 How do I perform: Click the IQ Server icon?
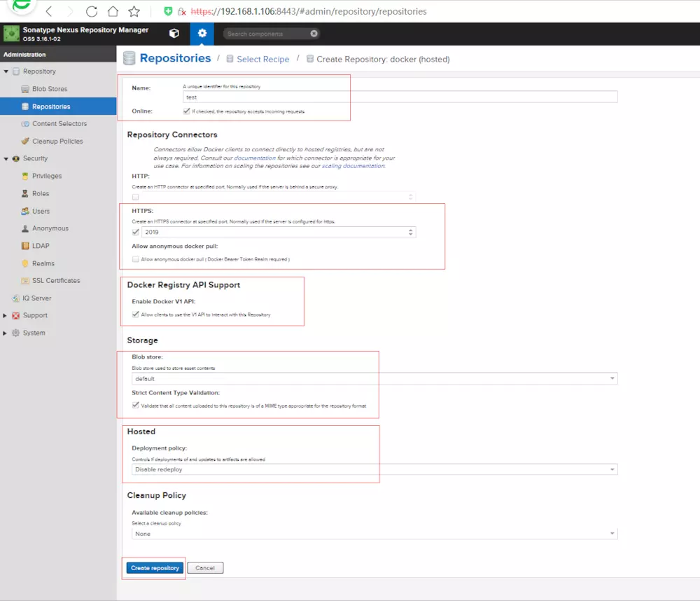coord(15,298)
